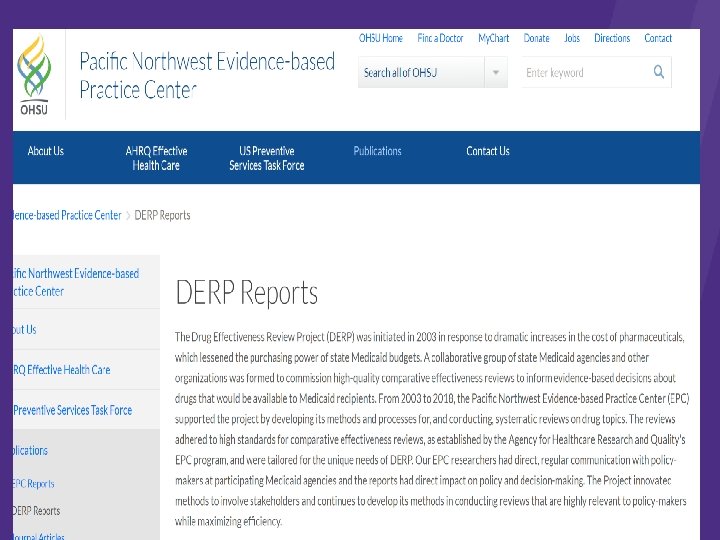Open the Find a Doctor link
This screenshot has width=720, height=540.
coord(440,38)
